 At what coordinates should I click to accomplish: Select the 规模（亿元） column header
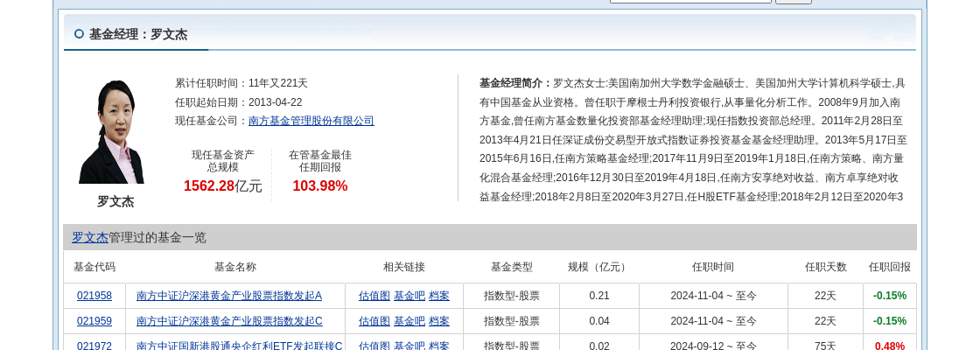pos(598,267)
